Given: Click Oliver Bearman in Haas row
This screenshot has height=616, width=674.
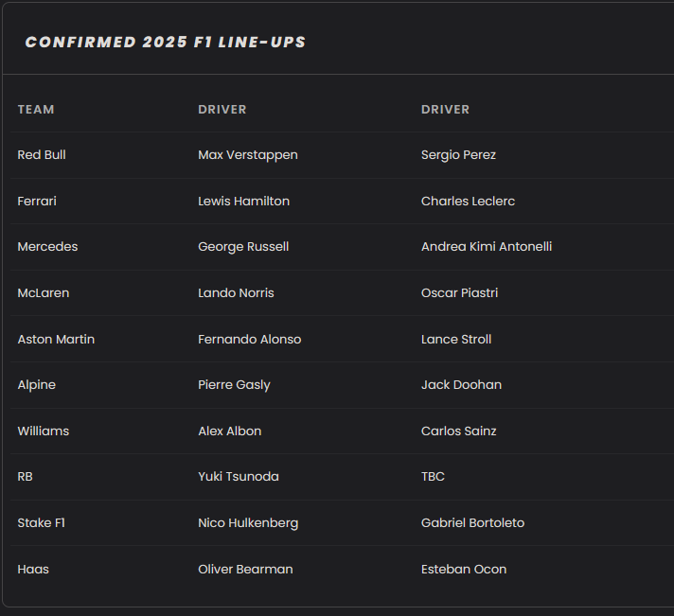Looking at the screenshot, I should point(245,570).
